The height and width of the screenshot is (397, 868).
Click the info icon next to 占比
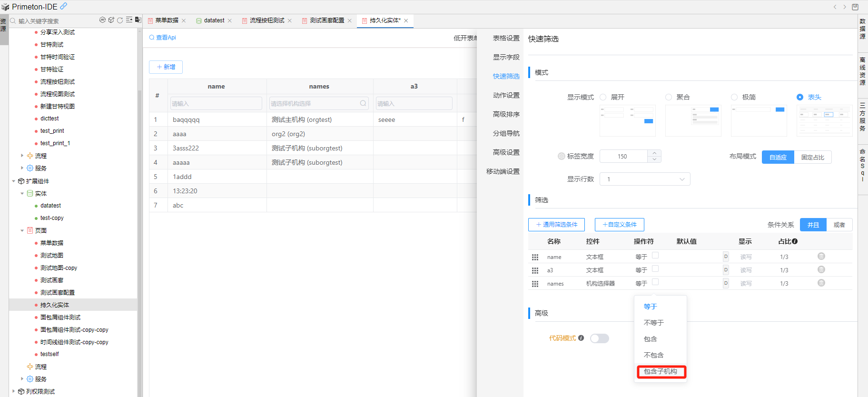tap(795, 241)
